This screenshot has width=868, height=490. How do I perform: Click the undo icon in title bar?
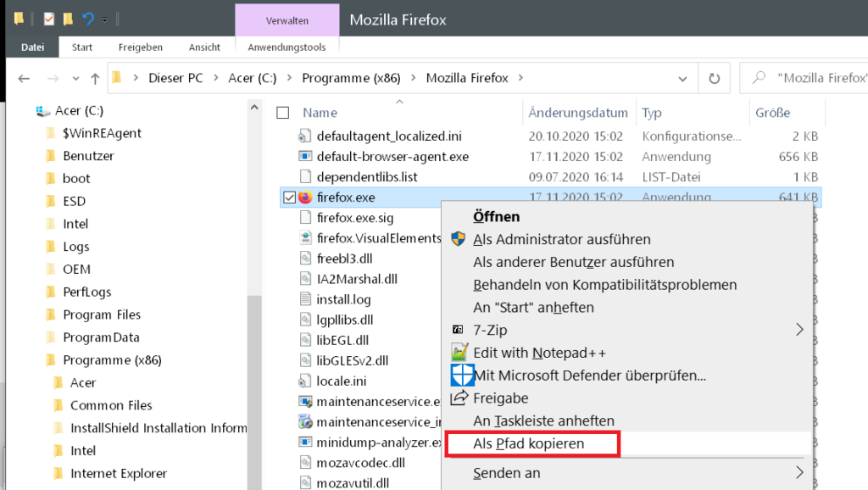(87, 19)
